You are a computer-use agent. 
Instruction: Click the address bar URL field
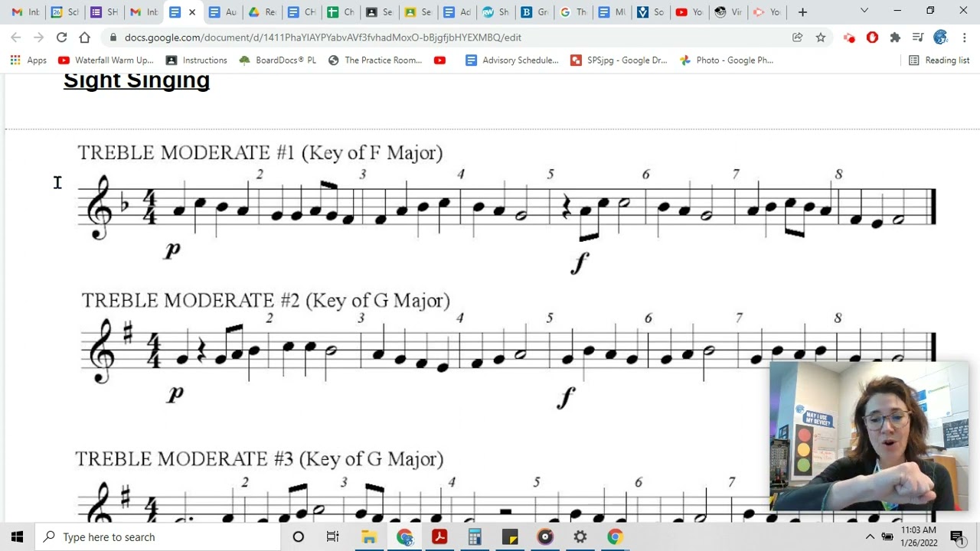click(x=444, y=37)
